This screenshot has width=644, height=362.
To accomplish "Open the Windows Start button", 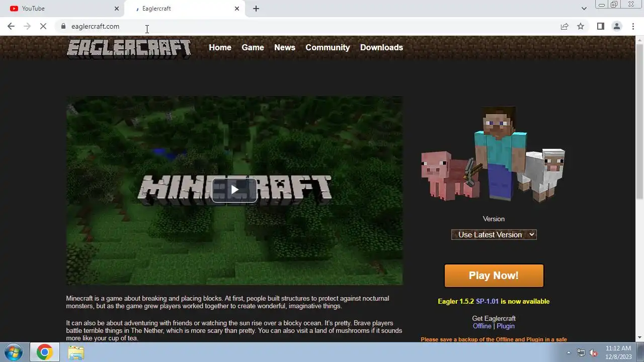I will point(13,352).
